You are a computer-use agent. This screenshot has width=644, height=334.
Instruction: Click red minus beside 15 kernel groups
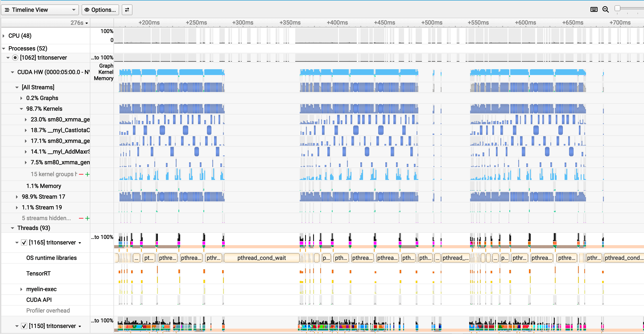click(x=81, y=174)
